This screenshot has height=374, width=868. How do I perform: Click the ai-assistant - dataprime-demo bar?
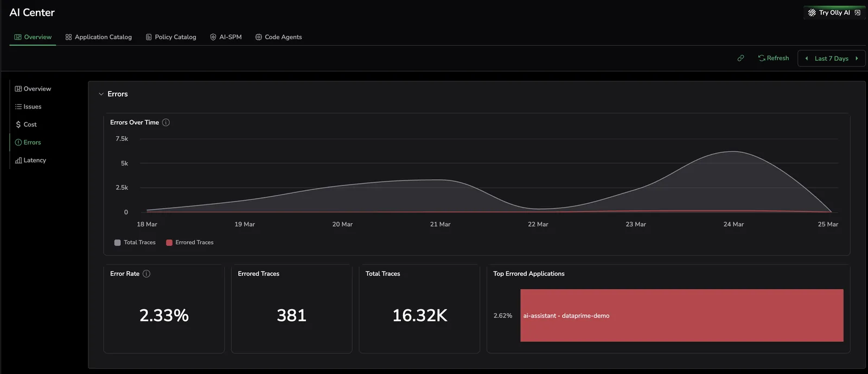click(x=682, y=315)
